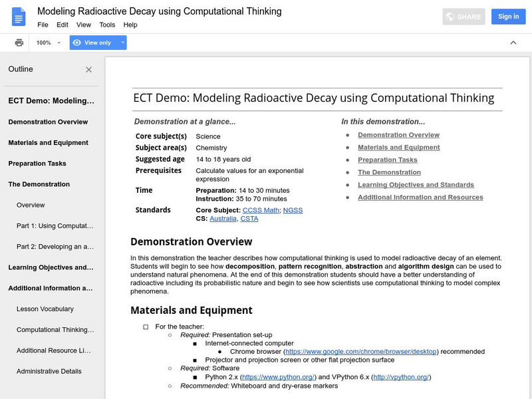This screenshot has height=399, width=532.
Task: Open the Tools menu
Action: tap(107, 25)
